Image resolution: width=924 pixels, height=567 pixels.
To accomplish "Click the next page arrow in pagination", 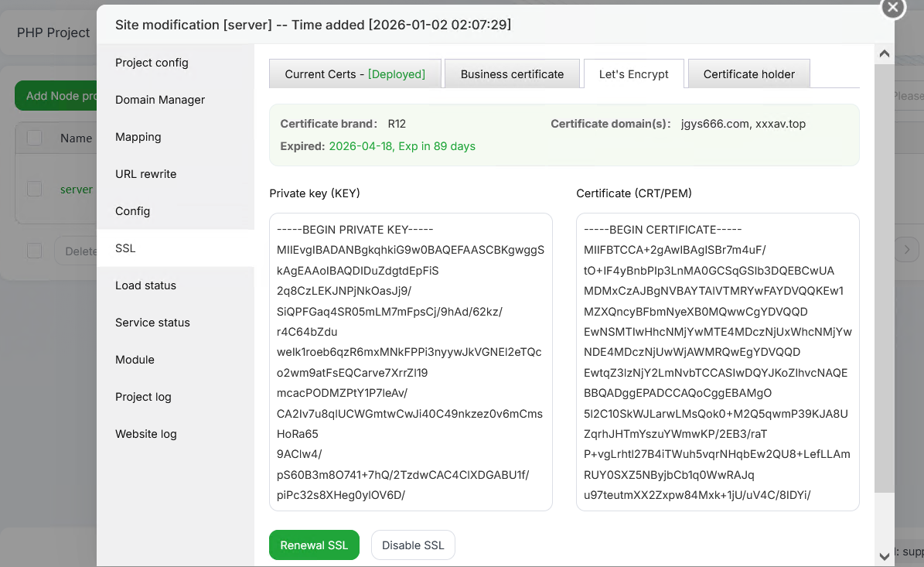I will (908, 250).
